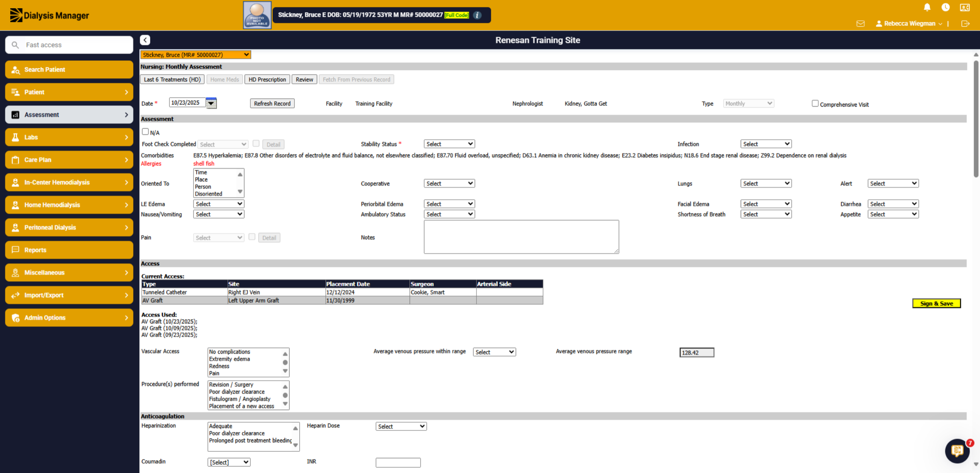Open the Heparin Dose dropdown
This screenshot has height=473, width=980.
click(401, 426)
